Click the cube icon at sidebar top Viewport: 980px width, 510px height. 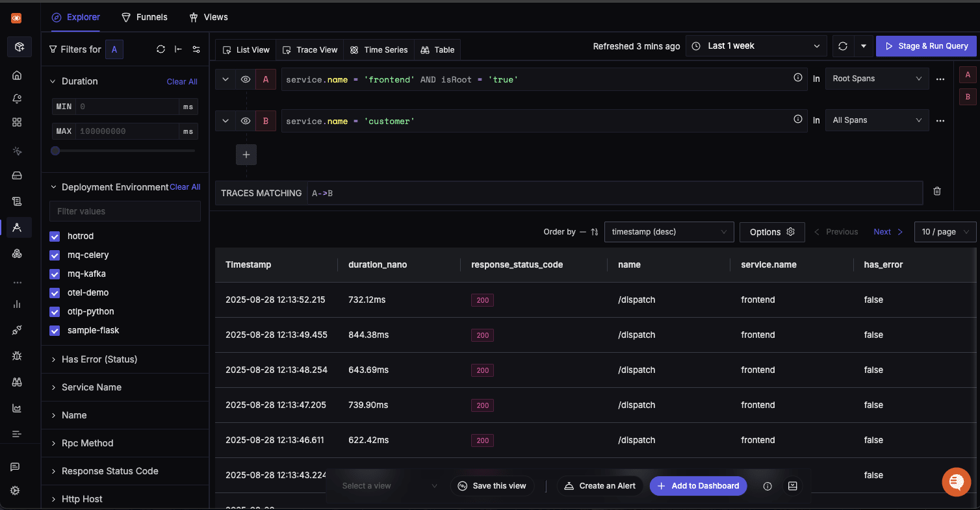[x=19, y=47]
